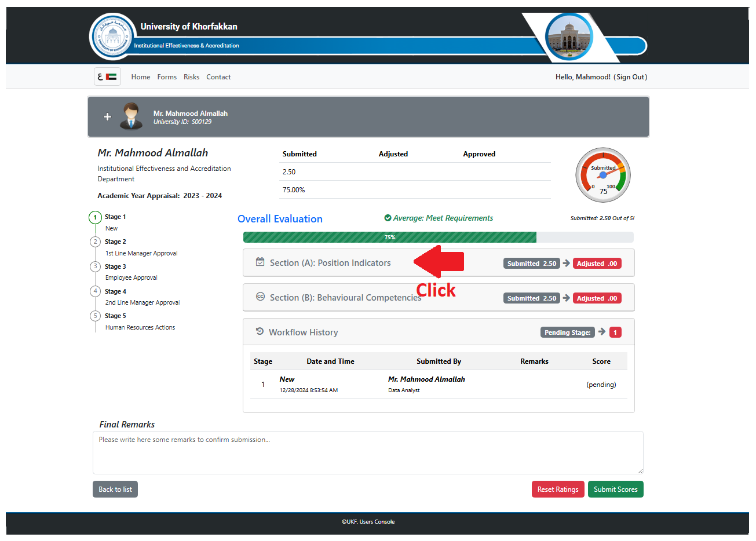Click the Section (B) competencies icon
Screen dimensions: 756x541
(x=260, y=297)
